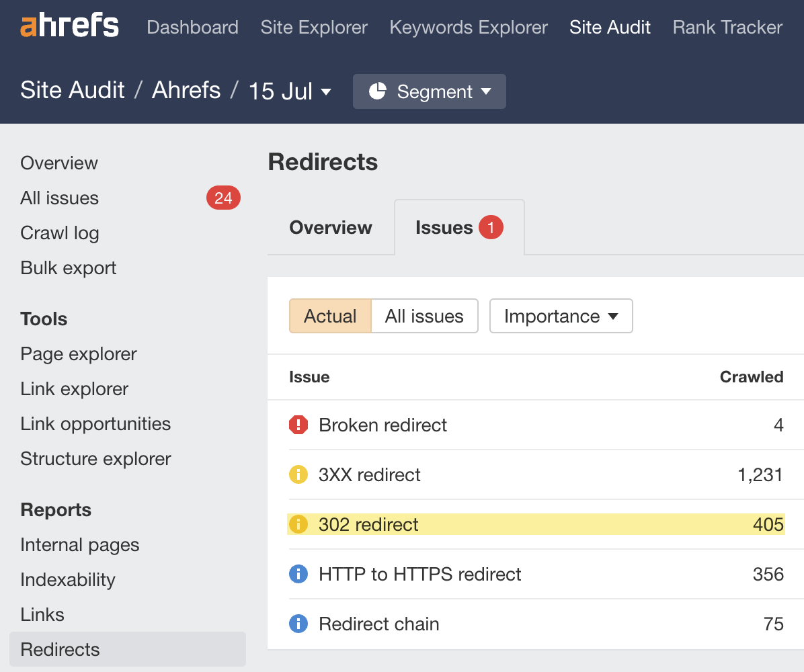Enable the Actual filter

tap(330, 316)
